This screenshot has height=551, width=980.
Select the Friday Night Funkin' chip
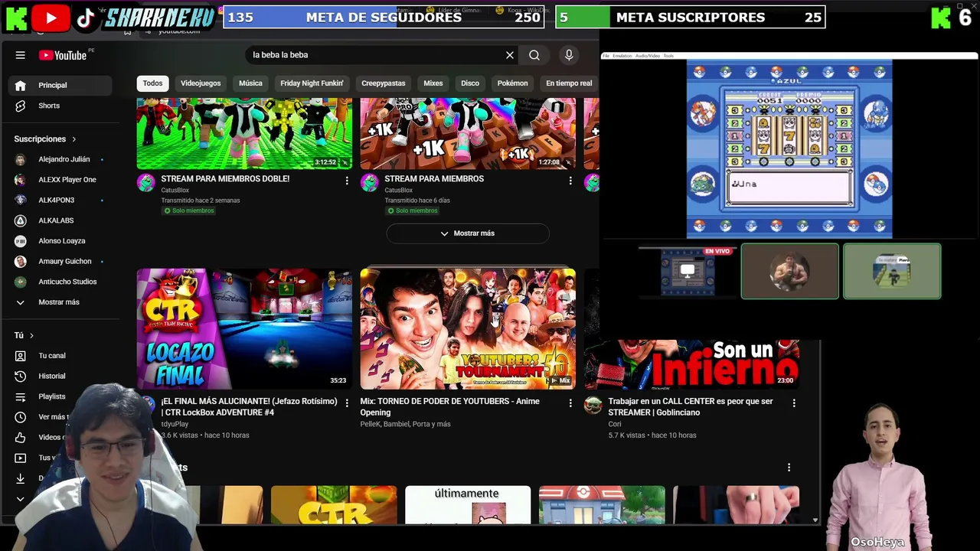pos(312,83)
